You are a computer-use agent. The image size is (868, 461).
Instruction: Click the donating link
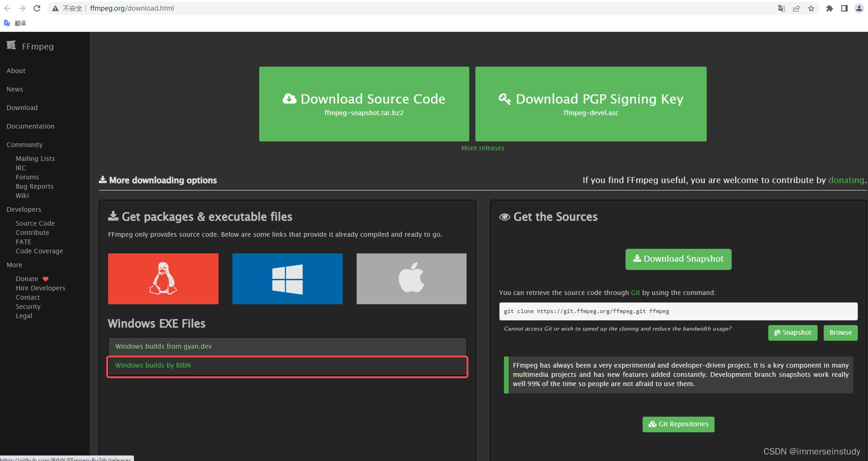coord(846,180)
